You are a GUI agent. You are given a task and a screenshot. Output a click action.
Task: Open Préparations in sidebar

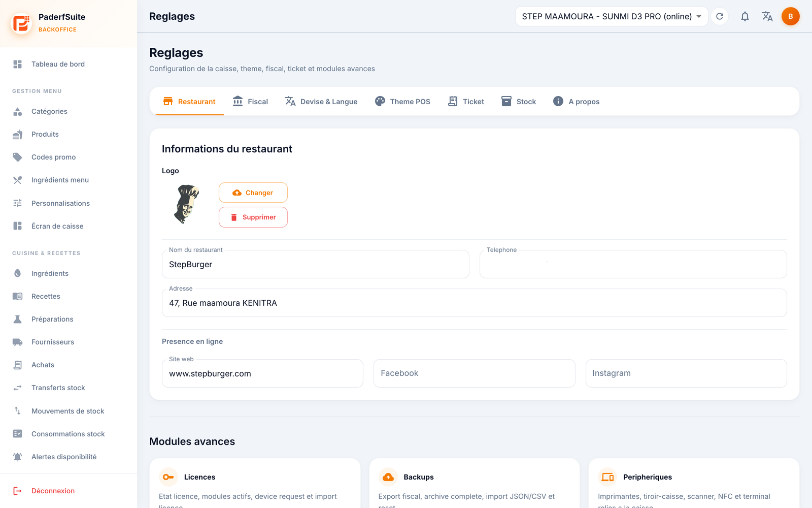coord(69,319)
